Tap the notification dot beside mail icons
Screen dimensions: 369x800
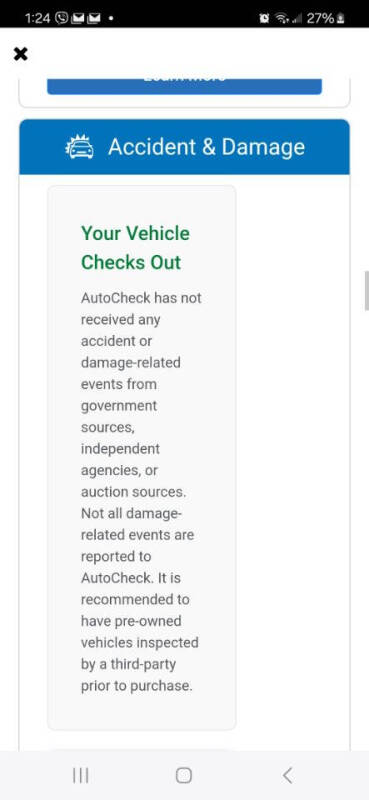click(x=111, y=19)
